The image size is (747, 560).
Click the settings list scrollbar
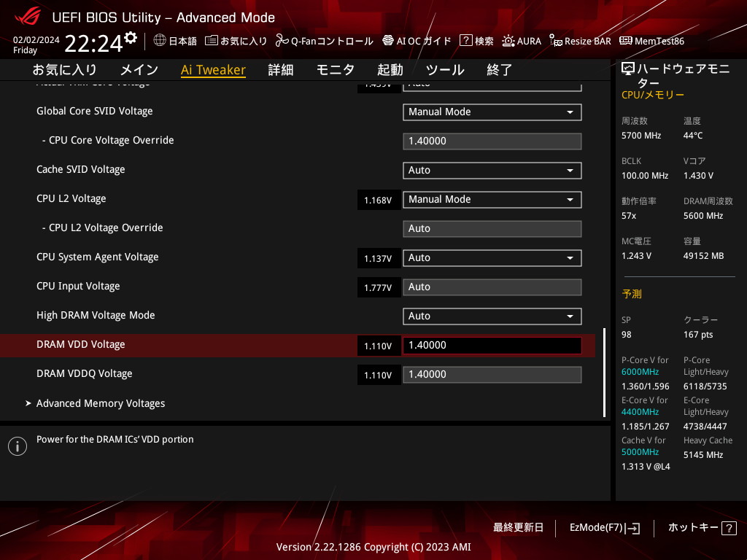[604, 373]
